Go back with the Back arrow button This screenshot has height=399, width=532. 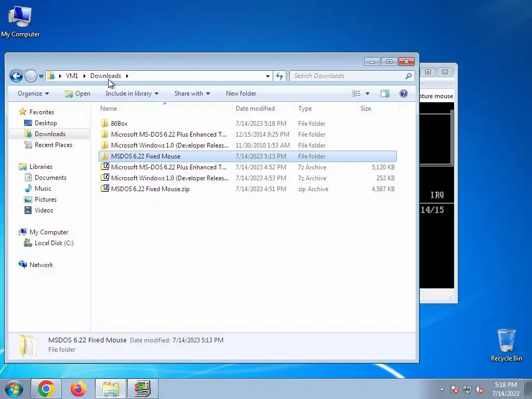(x=16, y=76)
